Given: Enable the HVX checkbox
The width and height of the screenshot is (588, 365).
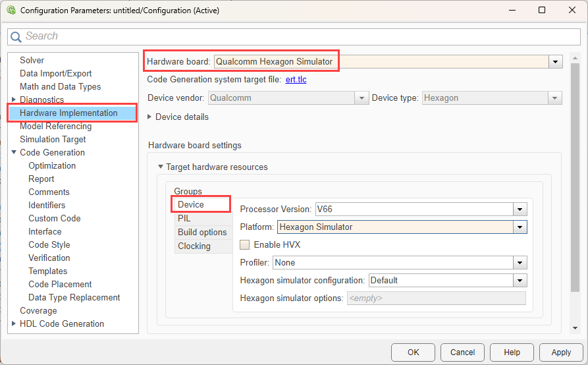Looking at the screenshot, I should (x=245, y=244).
